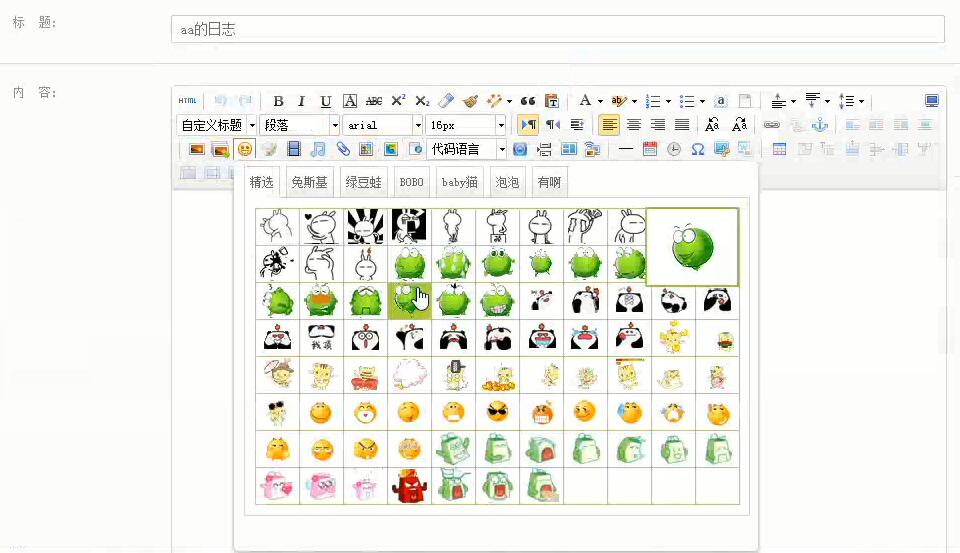Open the arial font family dropdown

[383, 125]
